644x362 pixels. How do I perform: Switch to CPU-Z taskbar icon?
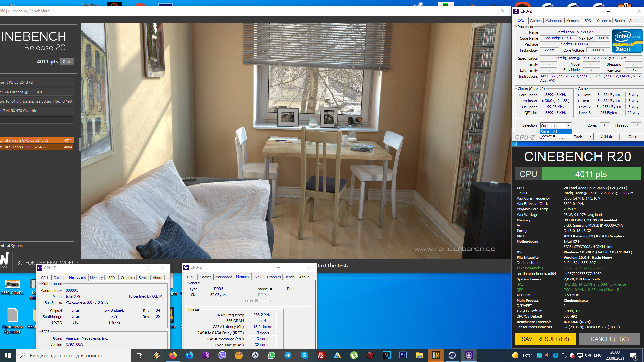click(x=469, y=355)
